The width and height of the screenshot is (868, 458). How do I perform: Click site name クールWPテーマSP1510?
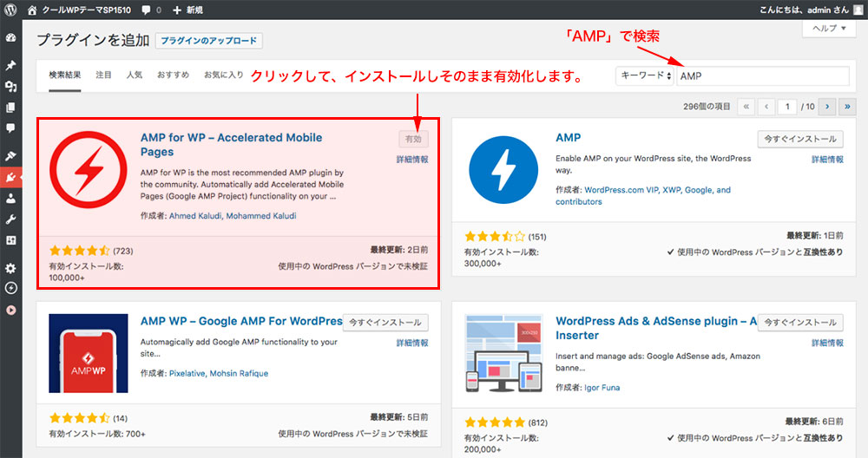click(x=87, y=10)
